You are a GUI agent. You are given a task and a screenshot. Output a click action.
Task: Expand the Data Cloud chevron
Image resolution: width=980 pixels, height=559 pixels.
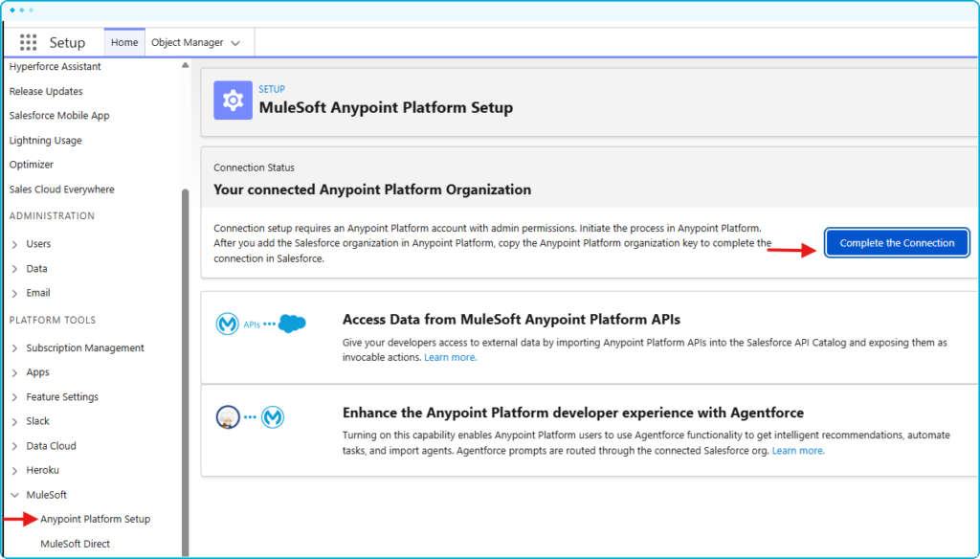coord(15,446)
